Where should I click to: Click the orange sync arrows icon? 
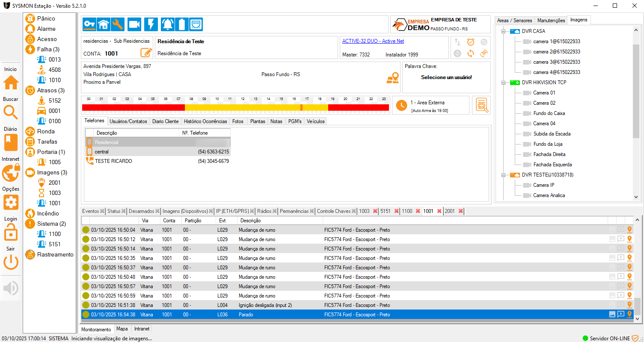pos(471,53)
